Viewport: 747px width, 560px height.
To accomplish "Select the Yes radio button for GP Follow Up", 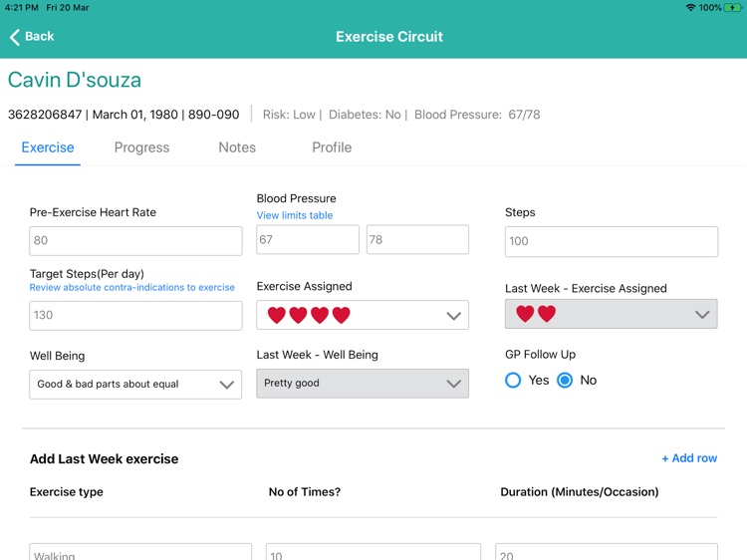I will 513,380.
